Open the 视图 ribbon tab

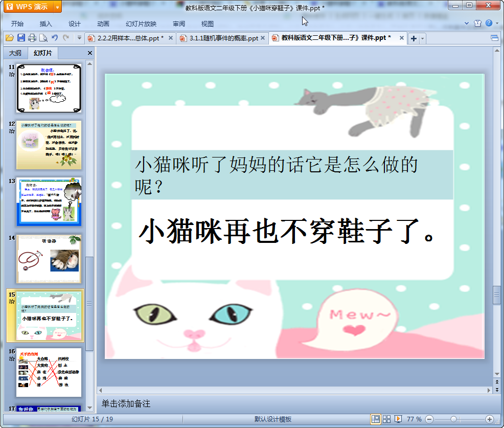[208, 24]
